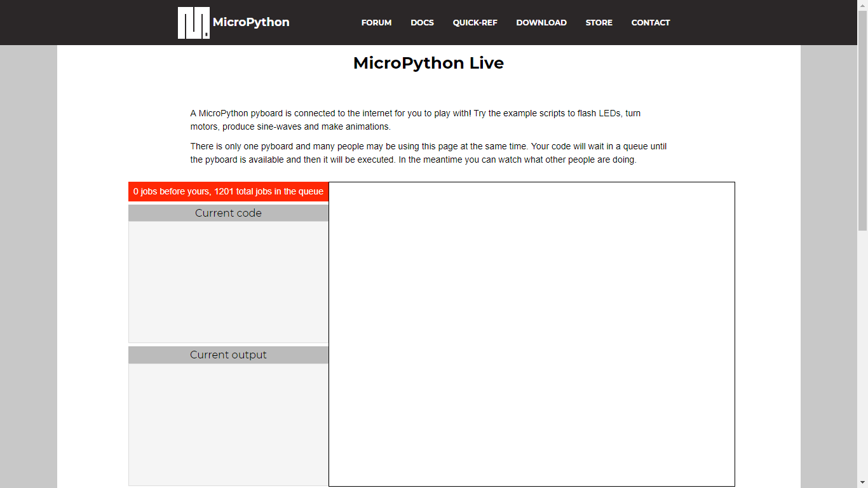Click the page vertical scrollbar thumb
The width and height of the screenshot is (868, 488).
[x=862, y=121]
